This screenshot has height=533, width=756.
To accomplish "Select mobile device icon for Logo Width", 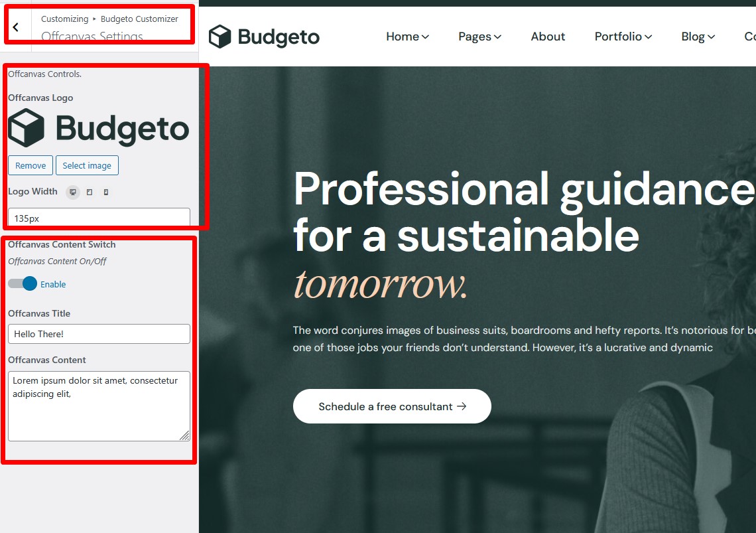I will click(x=106, y=192).
